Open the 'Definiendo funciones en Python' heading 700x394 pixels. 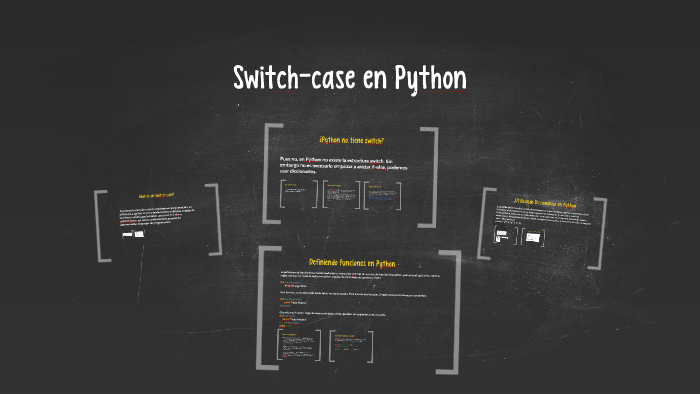(x=352, y=263)
